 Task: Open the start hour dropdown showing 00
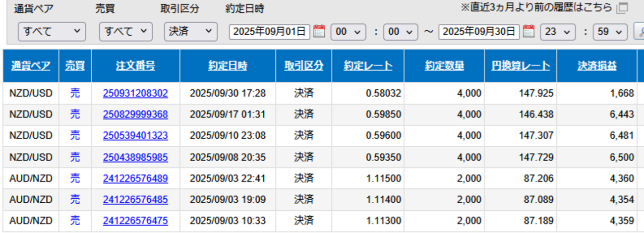tap(348, 32)
